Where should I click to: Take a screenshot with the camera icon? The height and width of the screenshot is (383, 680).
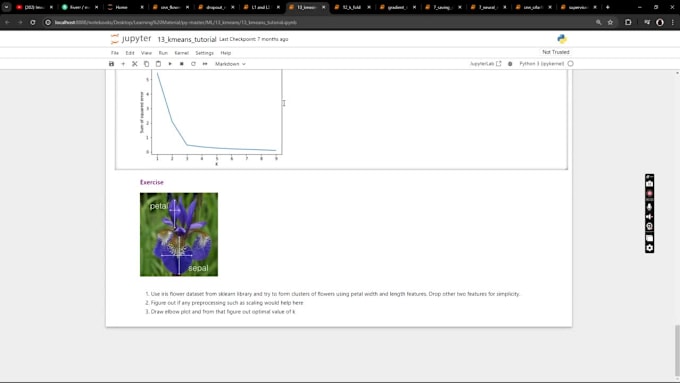coord(649,184)
